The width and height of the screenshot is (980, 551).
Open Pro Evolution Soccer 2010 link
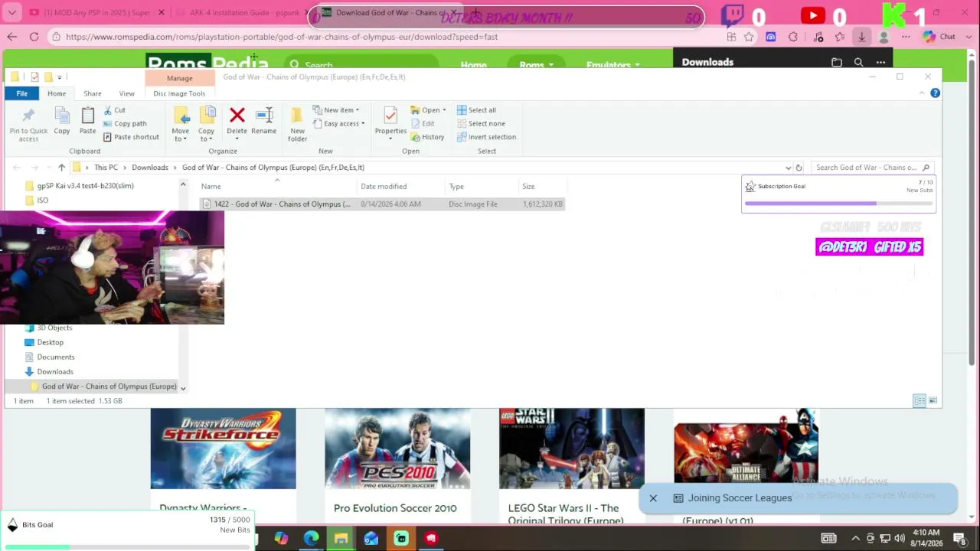[395, 508]
